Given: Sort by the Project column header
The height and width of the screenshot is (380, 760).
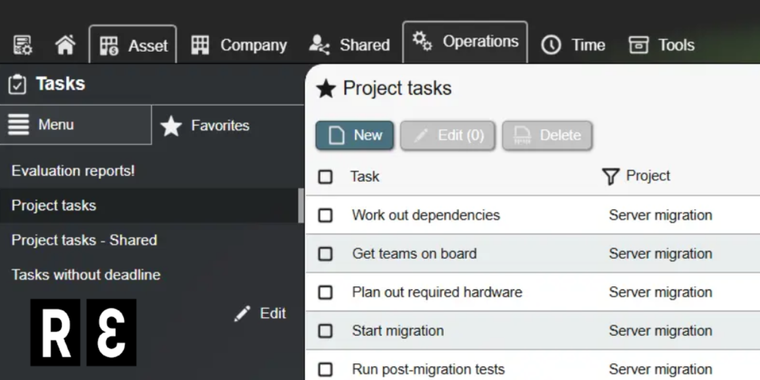Looking at the screenshot, I should [x=648, y=176].
